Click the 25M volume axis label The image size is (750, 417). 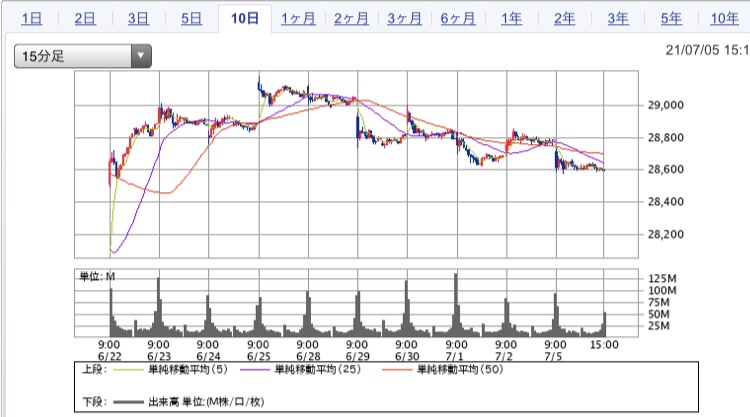(659, 326)
